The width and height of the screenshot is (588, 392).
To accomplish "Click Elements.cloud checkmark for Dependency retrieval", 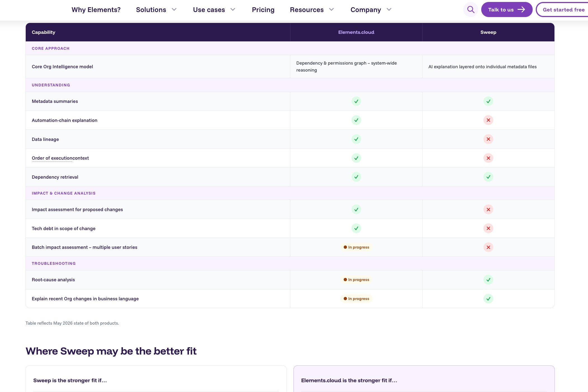I will [x=356, y=177].
